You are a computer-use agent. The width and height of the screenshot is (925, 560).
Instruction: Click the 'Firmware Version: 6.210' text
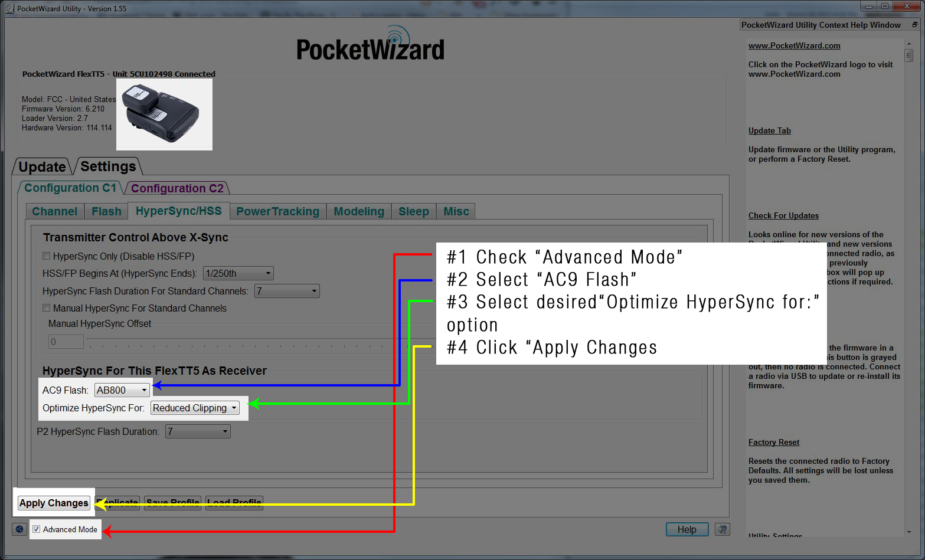[x=63, y=109]
